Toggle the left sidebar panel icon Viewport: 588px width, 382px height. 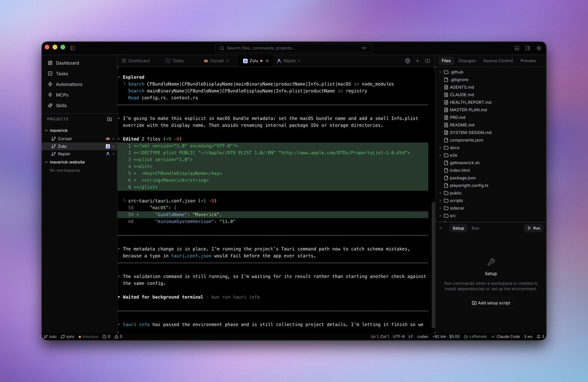(x=73, y=48)
